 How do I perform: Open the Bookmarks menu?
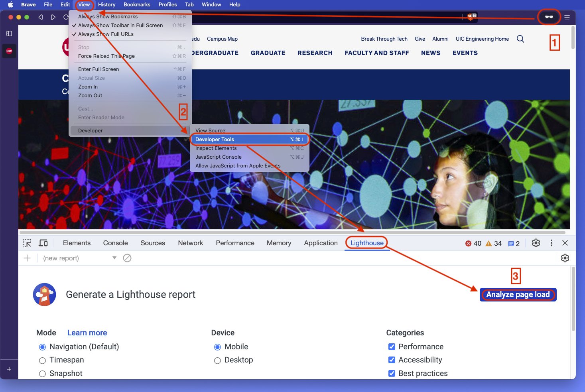click(137, 4)
